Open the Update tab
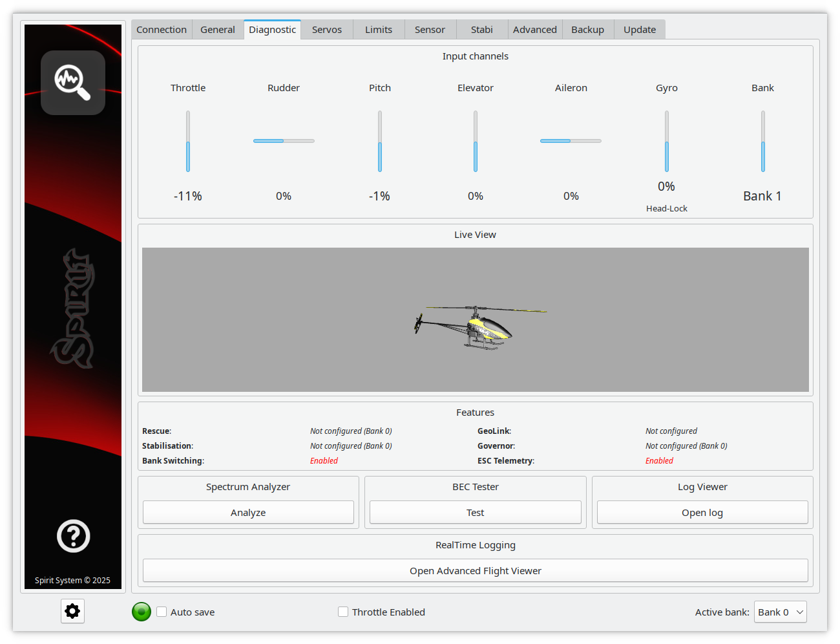Screen dimensions: 840x644 [x=639, y=30]
